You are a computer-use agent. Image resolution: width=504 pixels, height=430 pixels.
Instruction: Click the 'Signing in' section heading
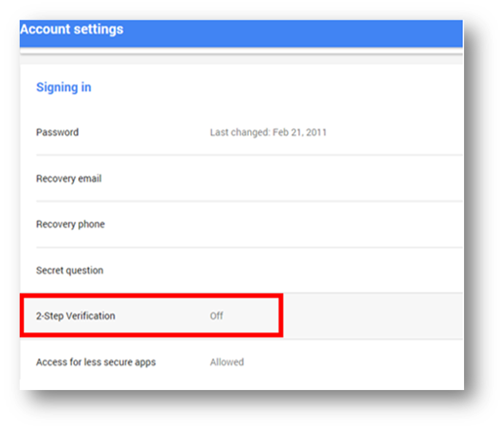point(64,87)
